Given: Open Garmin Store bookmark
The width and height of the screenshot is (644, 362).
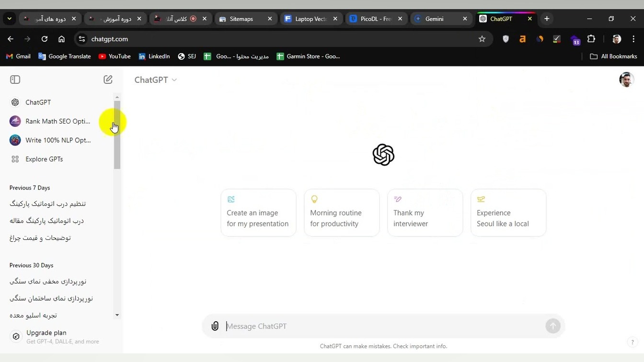Looking at the screenshot, I should pos(308,56).
